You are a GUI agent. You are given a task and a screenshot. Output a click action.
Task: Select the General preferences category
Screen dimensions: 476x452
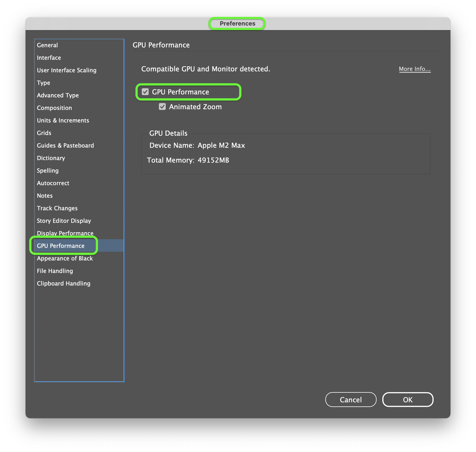47,45
